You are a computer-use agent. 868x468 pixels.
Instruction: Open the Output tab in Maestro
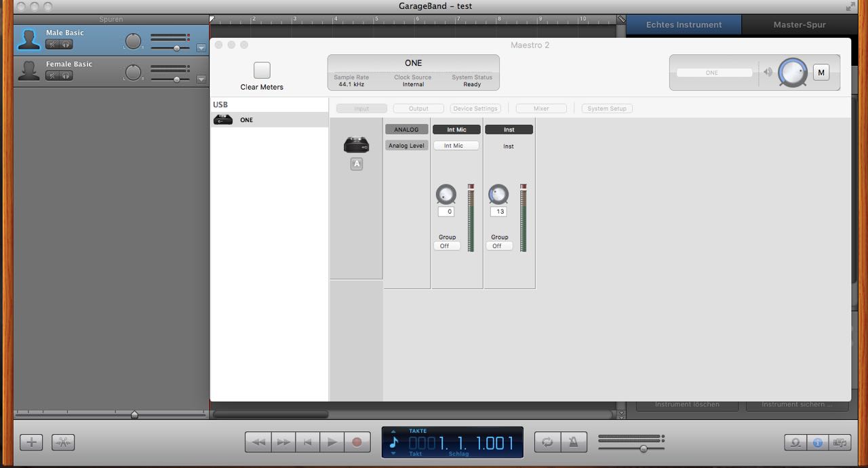point(418,109)
